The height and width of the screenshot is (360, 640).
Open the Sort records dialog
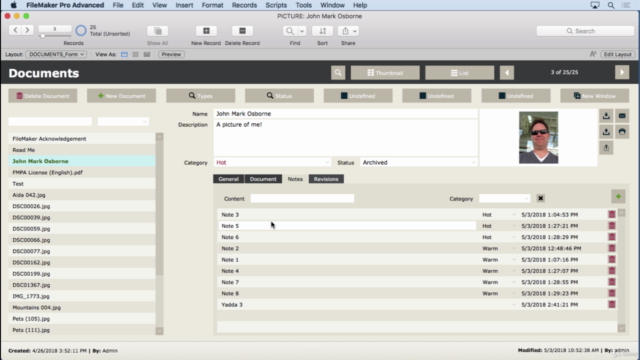tap(322, 31)
